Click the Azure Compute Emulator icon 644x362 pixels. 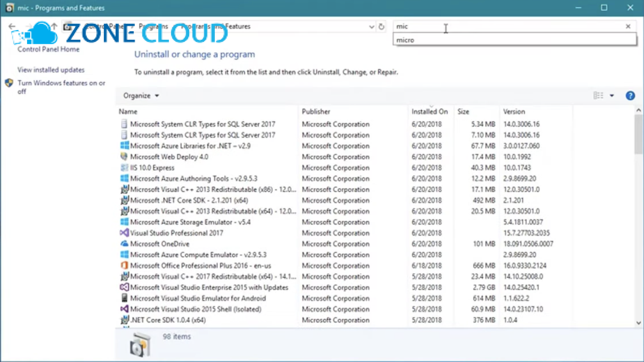pos(124,255)
